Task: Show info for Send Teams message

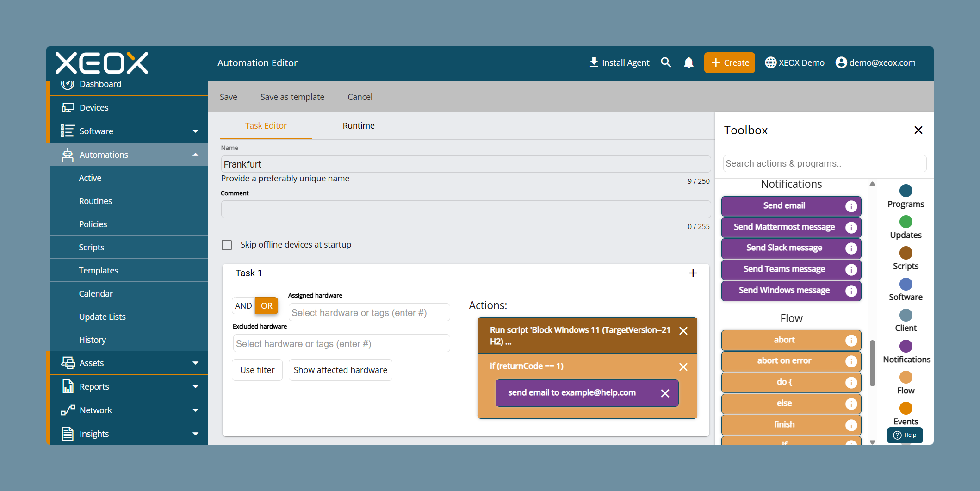Action: (851, 270)
